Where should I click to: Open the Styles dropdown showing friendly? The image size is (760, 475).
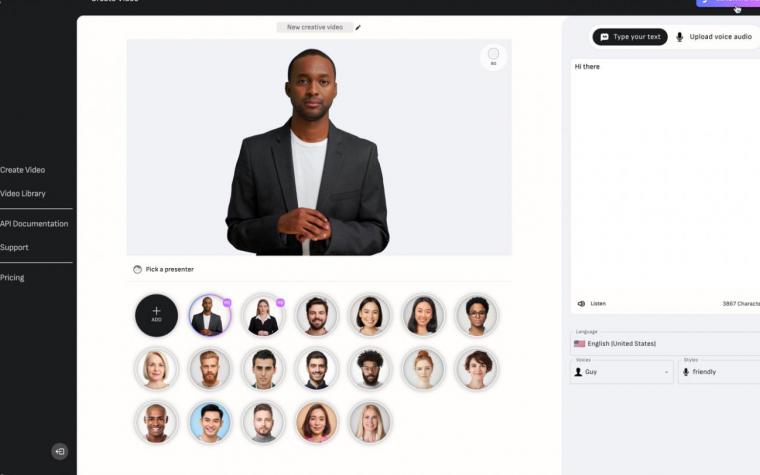(x=719, y=372)
